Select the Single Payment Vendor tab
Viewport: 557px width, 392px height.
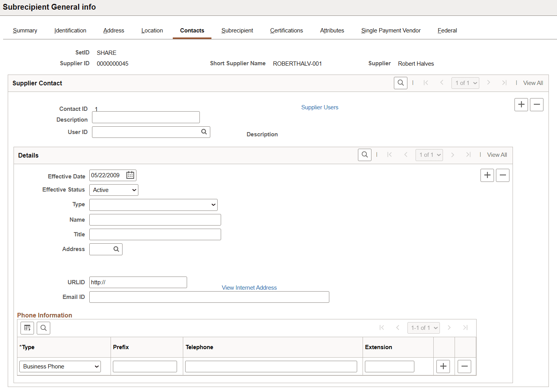pos(391,31)
